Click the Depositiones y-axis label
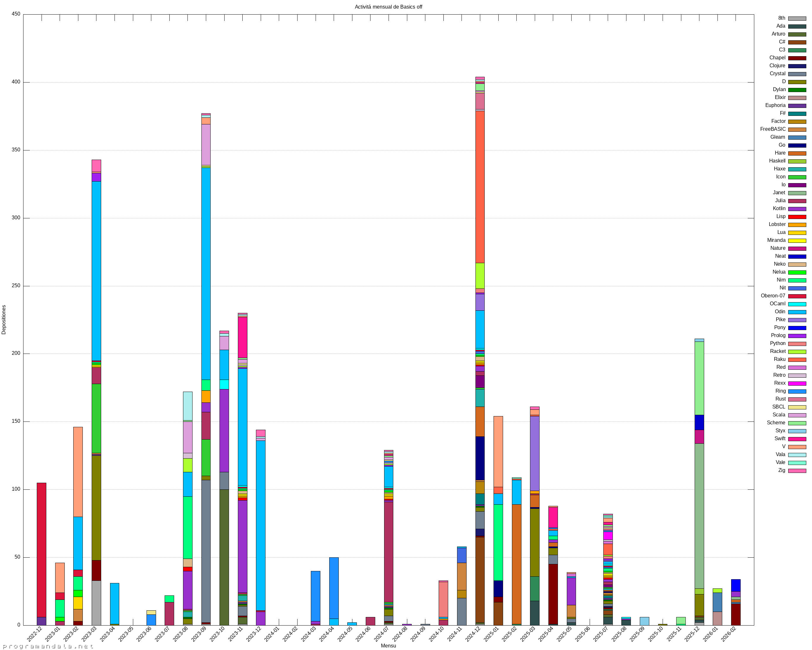812x650 pixels. (x=4, y=320)
